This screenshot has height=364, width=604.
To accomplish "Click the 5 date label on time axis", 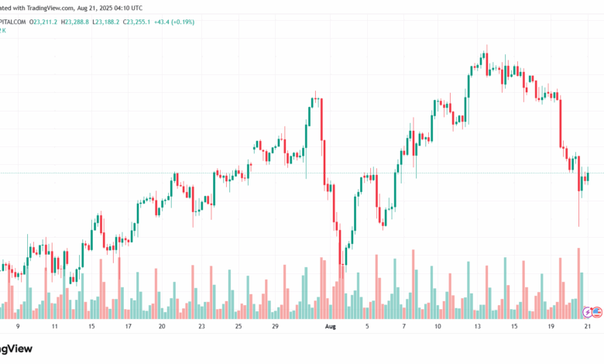I will tap(368, 328).
